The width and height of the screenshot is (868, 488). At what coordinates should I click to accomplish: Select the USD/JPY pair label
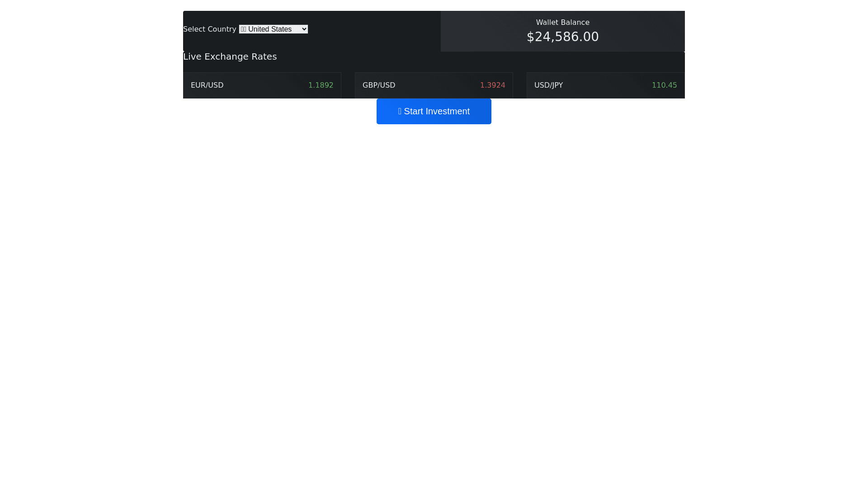coord(548,85)
